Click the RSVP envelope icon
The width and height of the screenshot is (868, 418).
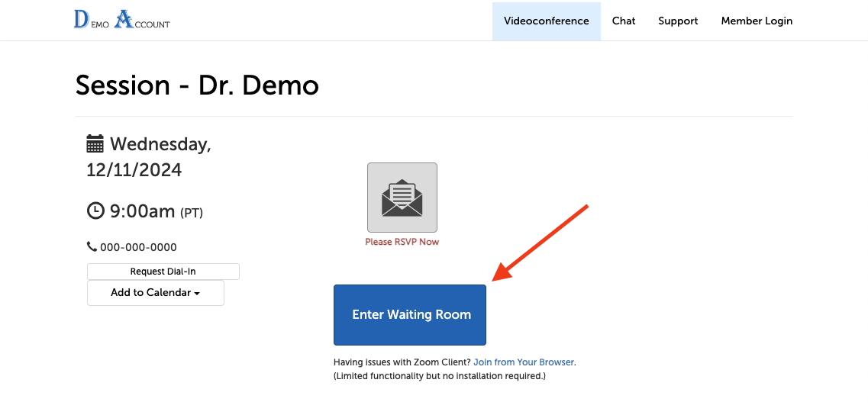[x=402, y=198]
